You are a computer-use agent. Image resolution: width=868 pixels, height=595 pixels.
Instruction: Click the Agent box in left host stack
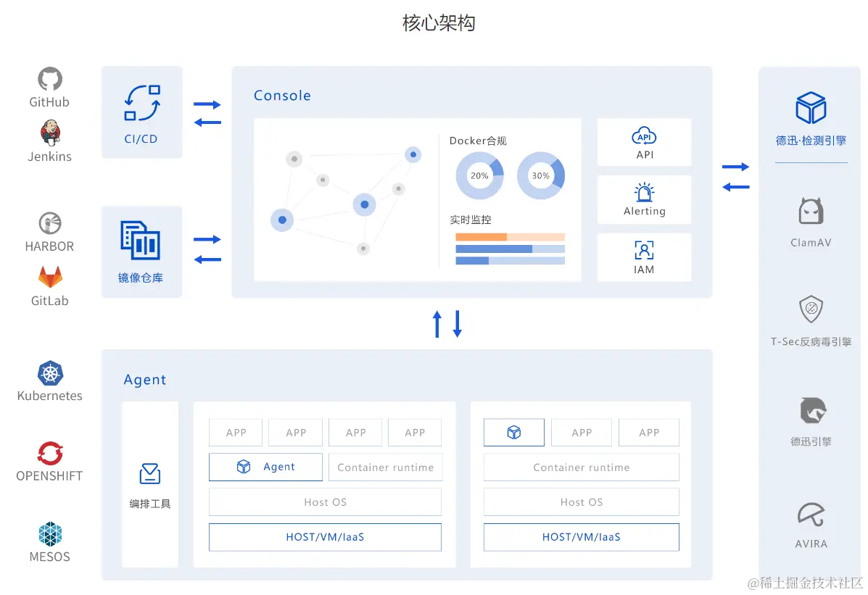click(265, 467)
